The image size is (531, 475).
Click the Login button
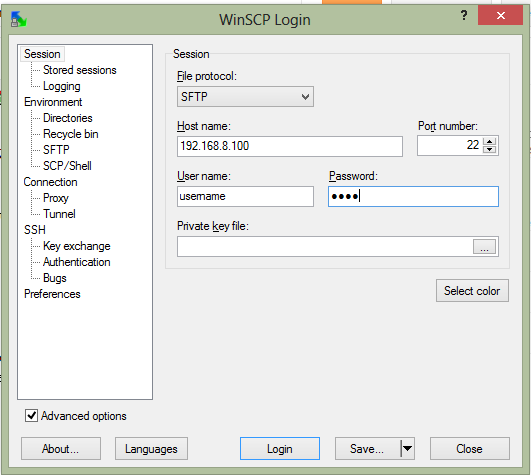point(280,449)
